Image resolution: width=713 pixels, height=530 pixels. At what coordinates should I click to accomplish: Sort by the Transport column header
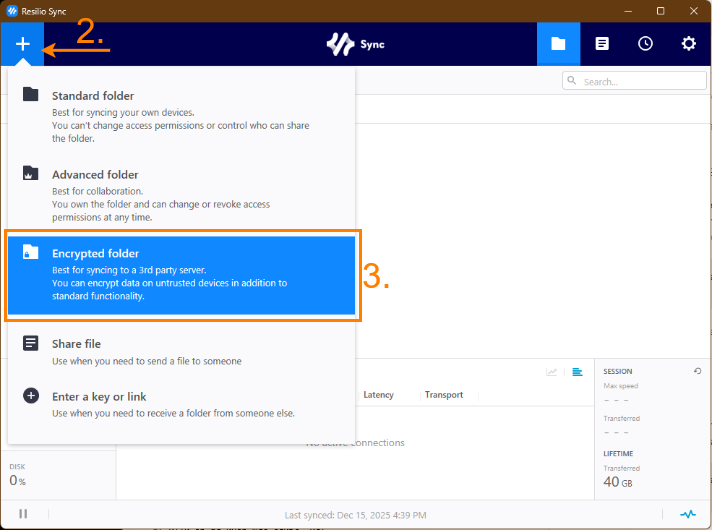443,395
